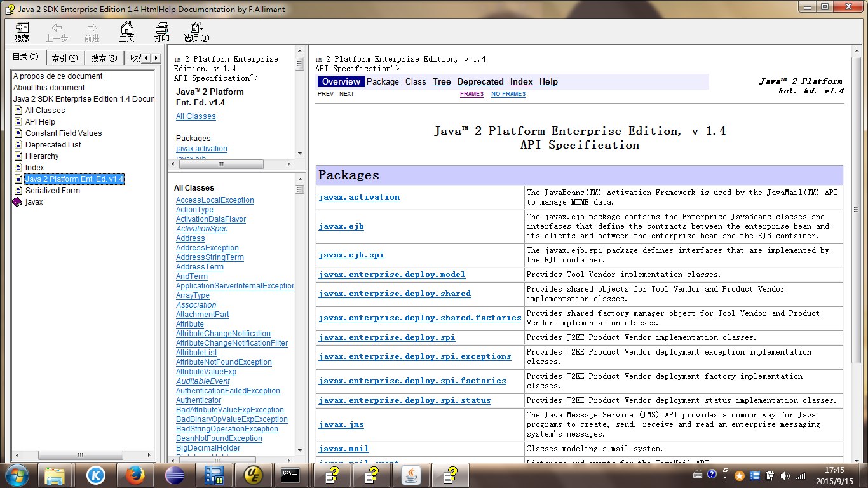Open Deprecated List in the contents tree
This screenshot has height=488, width=868.
(x=53, y=145)
